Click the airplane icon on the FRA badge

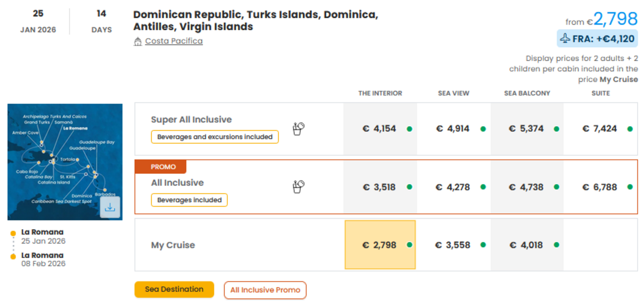pyautogui.click(x=566, y=38)
